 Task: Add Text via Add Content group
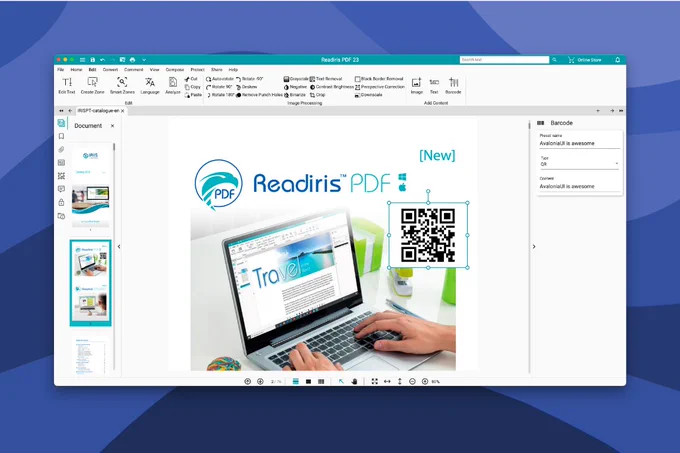[434, 85]
